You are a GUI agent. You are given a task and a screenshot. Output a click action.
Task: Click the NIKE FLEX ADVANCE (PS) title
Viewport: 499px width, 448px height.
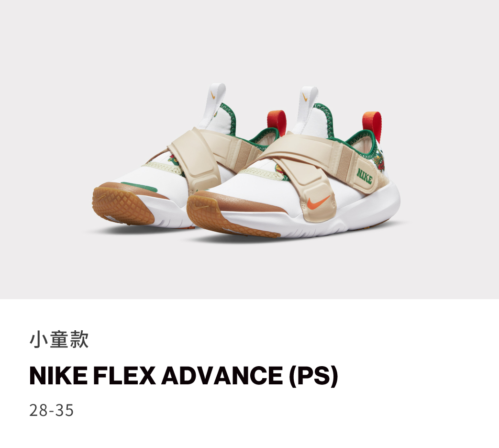183,376
